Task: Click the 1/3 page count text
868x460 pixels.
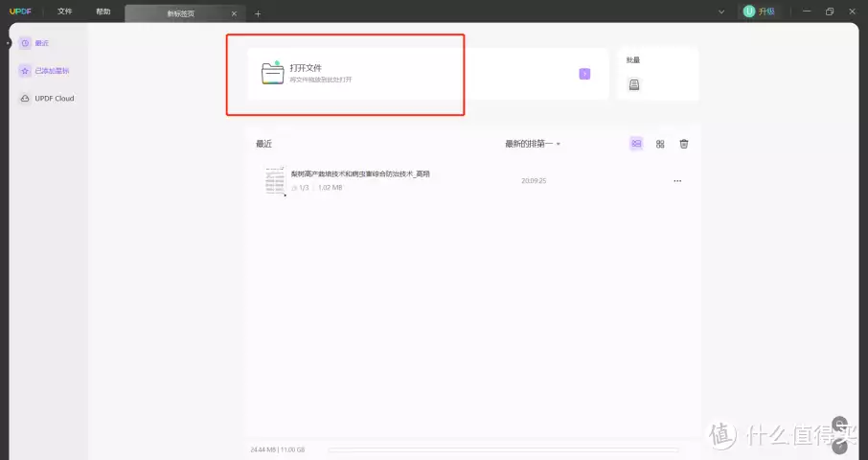Action: coord(304,188)
